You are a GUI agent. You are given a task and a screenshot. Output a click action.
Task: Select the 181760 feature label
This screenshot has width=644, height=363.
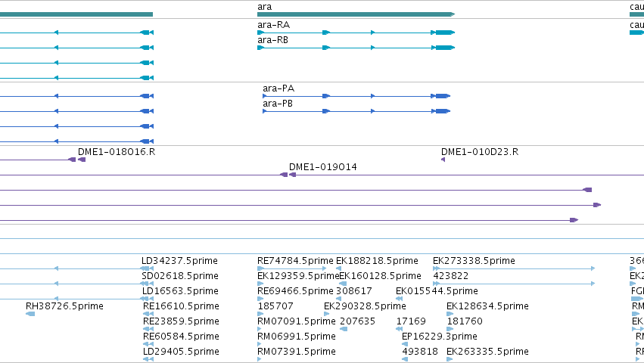point(465,321)
